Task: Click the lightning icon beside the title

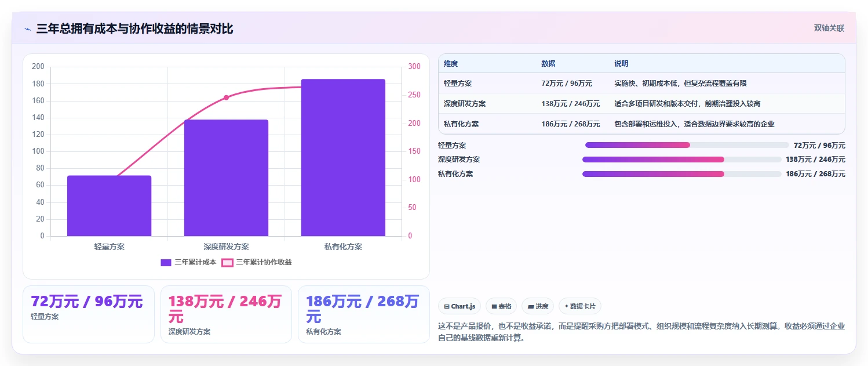Action: tap(27, 29)
